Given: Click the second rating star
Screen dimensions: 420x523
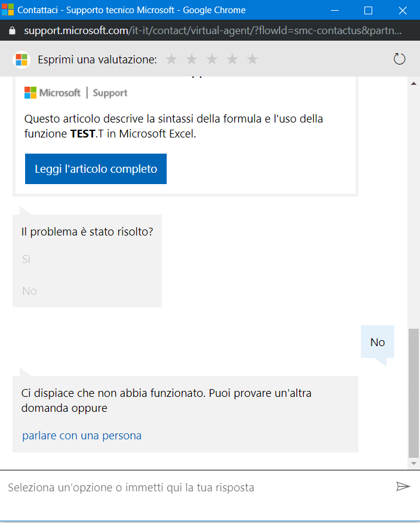Looking at the screenshot, I should coord(192,59).
